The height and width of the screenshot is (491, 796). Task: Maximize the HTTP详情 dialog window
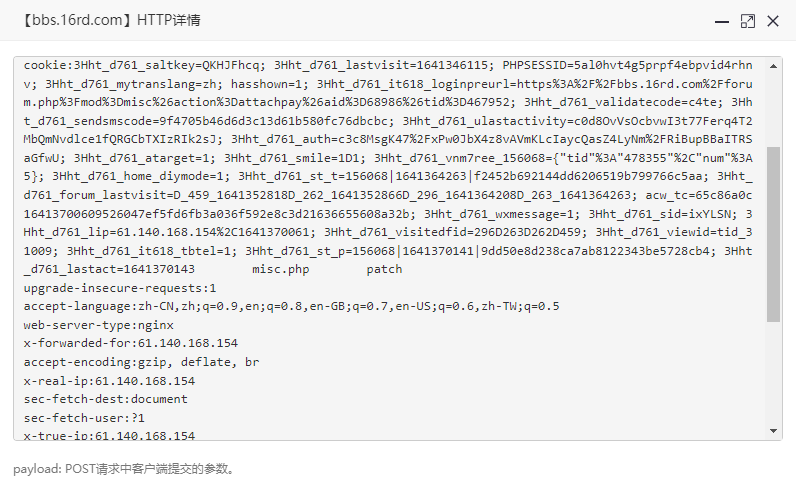click(747, 21)
